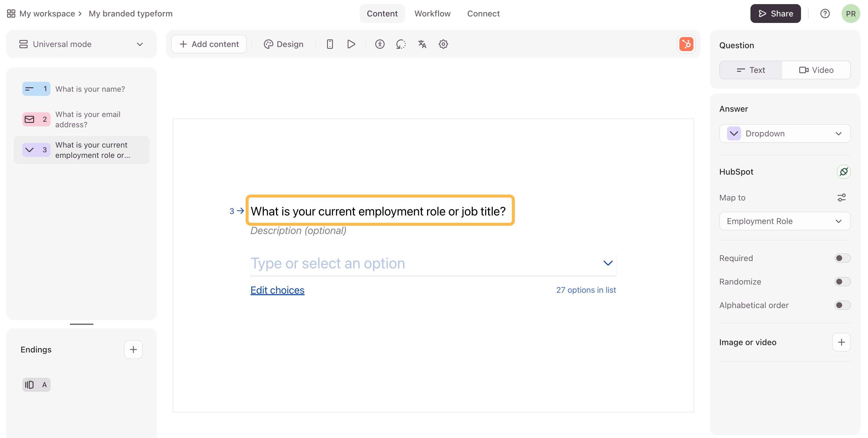Add a new ending with plus

coord(133,350)
